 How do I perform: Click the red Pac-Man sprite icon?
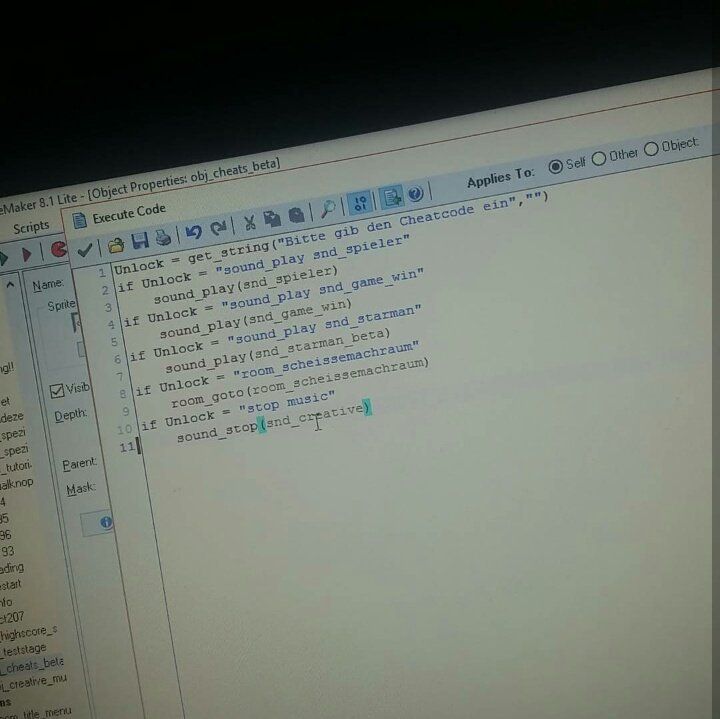click(59, 251)
